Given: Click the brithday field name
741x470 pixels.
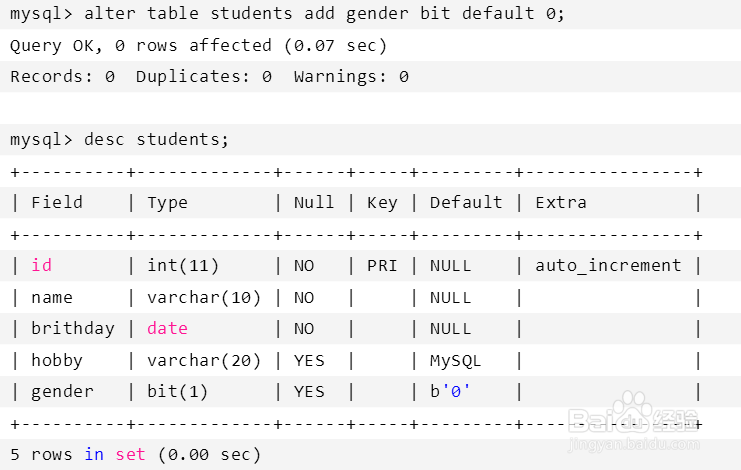Looking at the screenshot, I should 73,329.
